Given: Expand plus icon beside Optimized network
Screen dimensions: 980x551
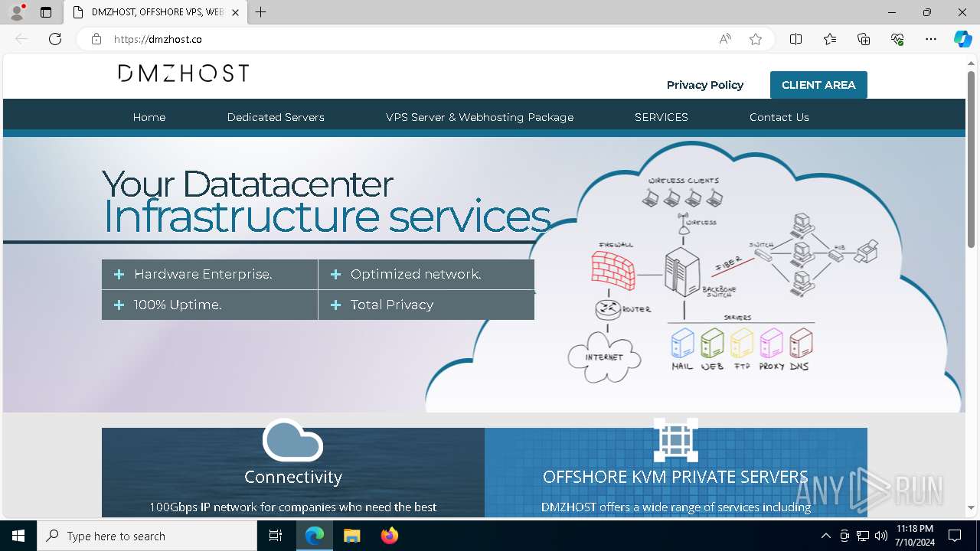Looking at the screenshot, I should coord(335,274).
